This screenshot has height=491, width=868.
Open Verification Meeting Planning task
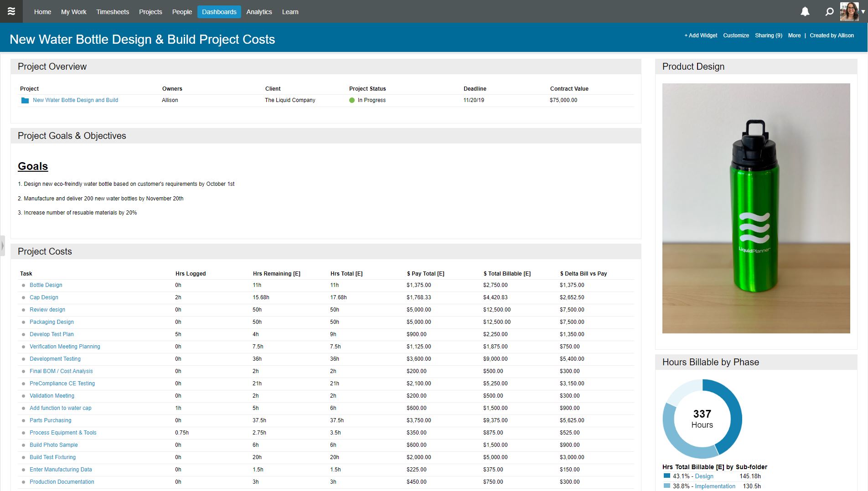(65, 347)
